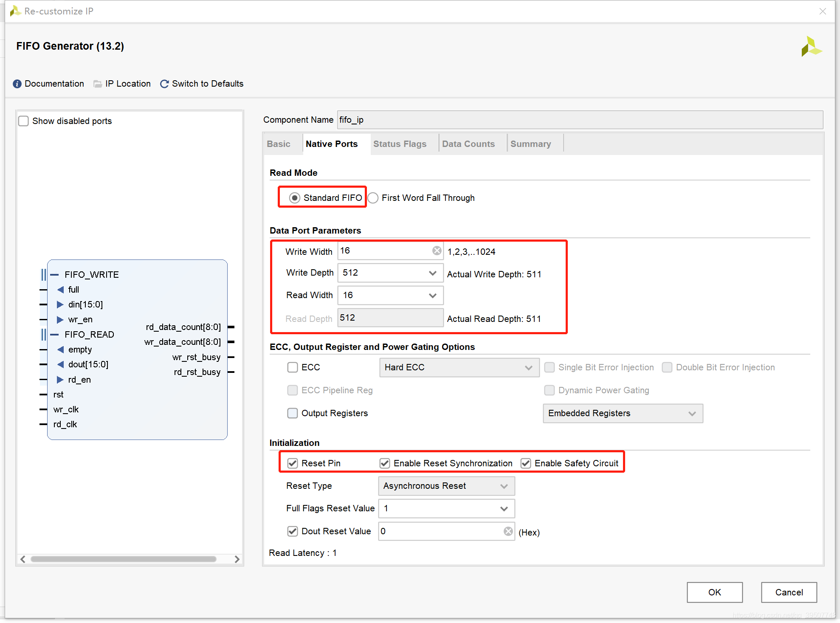Collapse the FIFO_READ interface group
Screen dimensions: 840x623
(54, 335)
